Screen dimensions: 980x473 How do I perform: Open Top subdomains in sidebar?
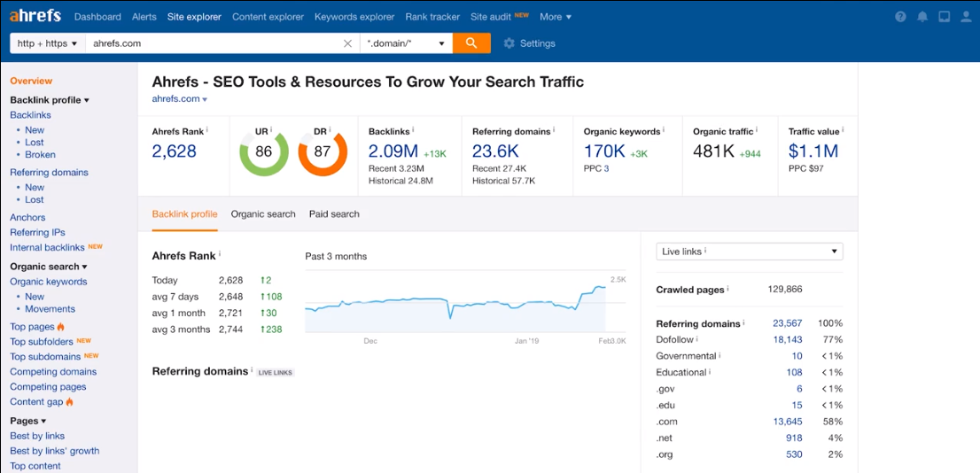tap(45, 356)
